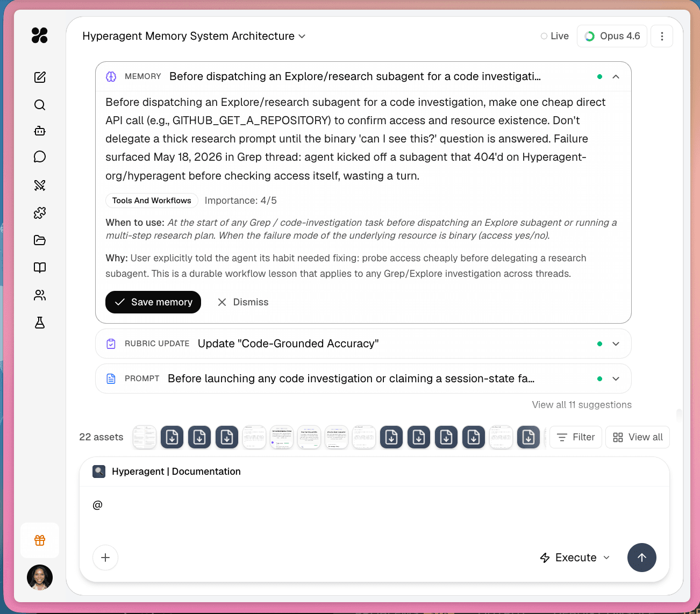Open the new chat compose icon
700x614 pixels.
[x=40, y=77]
